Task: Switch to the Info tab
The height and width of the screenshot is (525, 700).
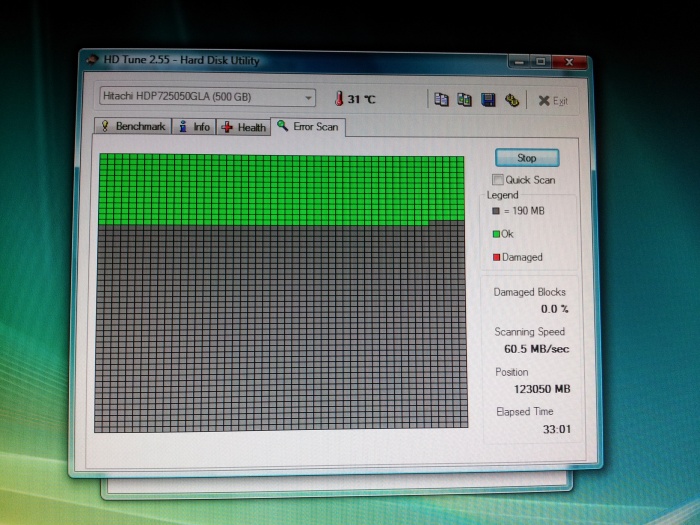Action: click(x=194, y=127)
